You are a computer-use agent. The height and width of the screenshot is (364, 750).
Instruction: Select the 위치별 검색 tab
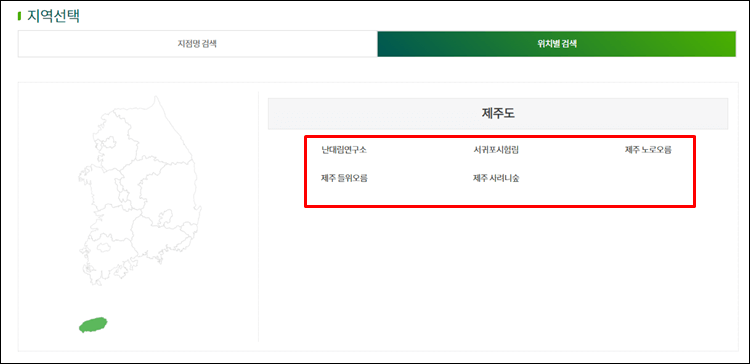click(x=556, y=44)
